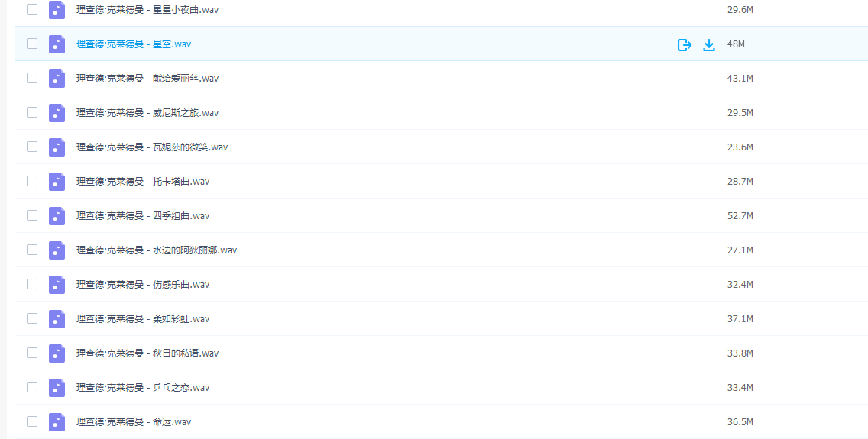Viewport: 868px width, 439px height.
Task: Click the 48M file size value
Action: pos(736,44)
